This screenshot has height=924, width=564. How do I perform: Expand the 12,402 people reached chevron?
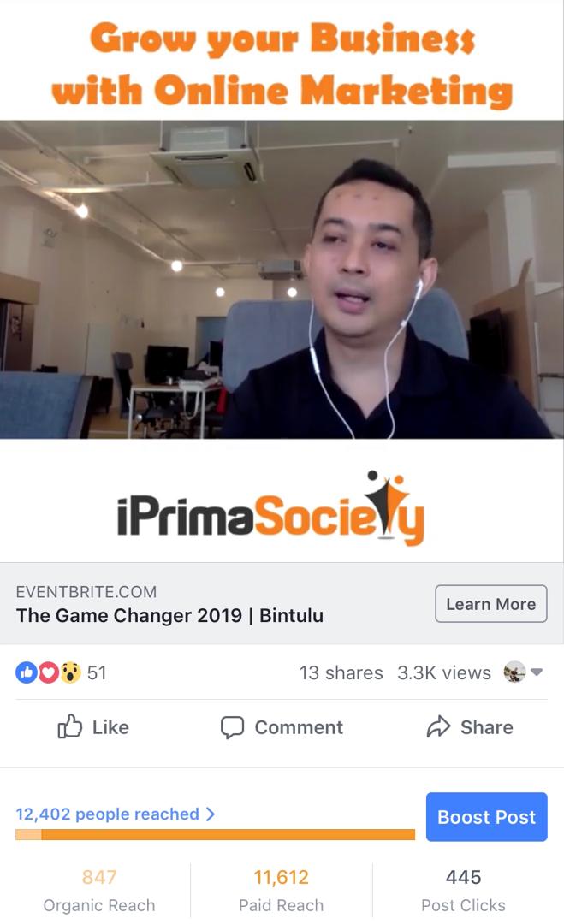(211, 814)
